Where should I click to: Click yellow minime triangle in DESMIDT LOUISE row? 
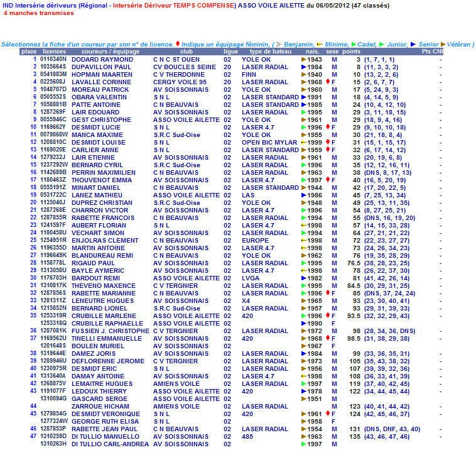click(x=304, y=142)
